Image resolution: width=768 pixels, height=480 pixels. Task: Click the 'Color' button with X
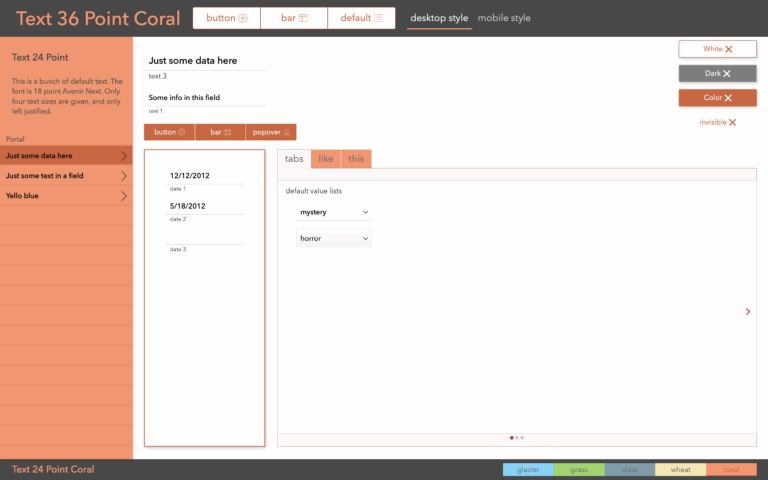click(x=718, y=97)
